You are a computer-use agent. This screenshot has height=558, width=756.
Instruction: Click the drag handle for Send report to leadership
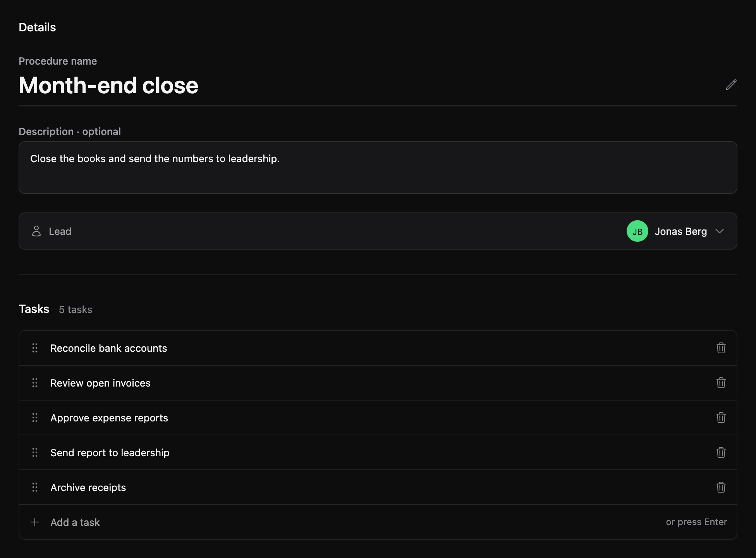pos(35,452)
